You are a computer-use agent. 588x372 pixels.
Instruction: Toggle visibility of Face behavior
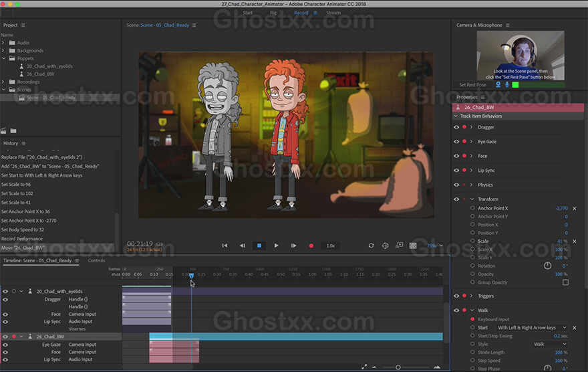pyautogui.click(x=456, y=156)
